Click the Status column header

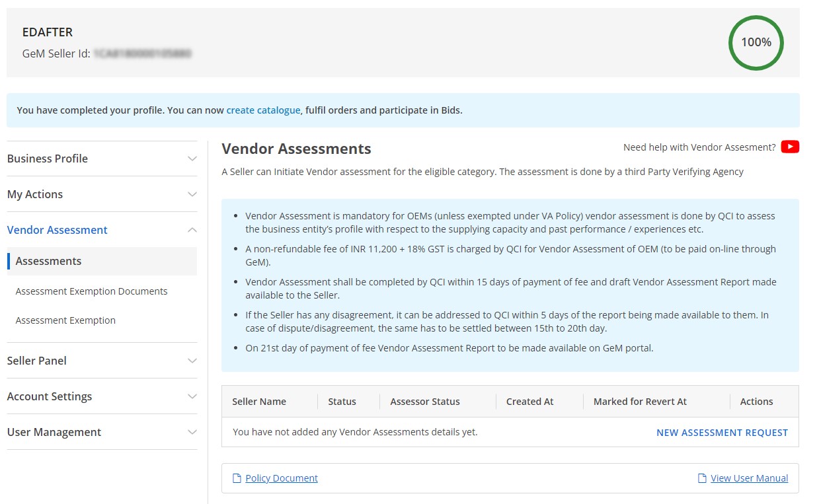342,401
